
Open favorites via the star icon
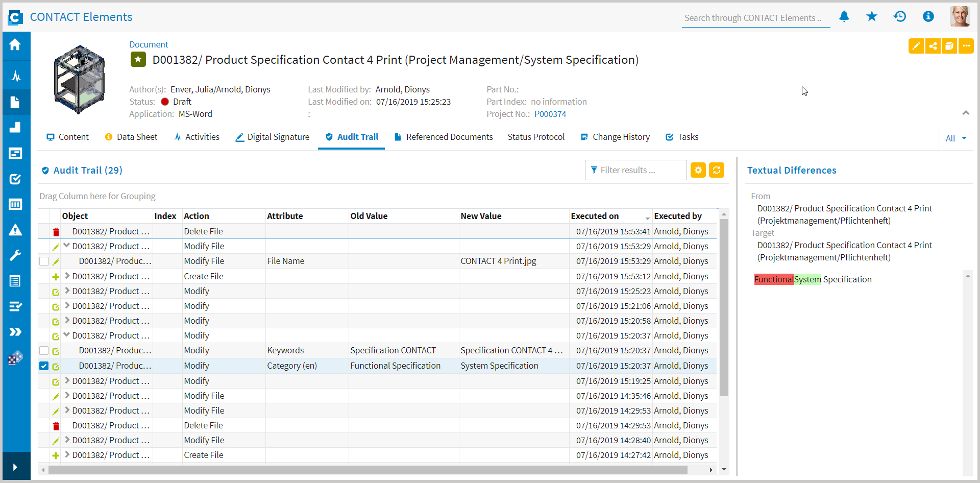tap(872, 17)
